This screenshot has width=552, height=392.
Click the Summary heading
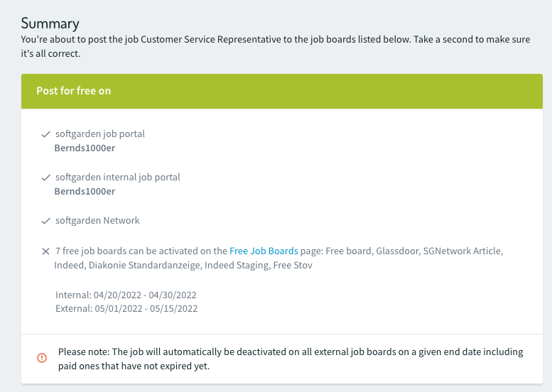(50, 23)
